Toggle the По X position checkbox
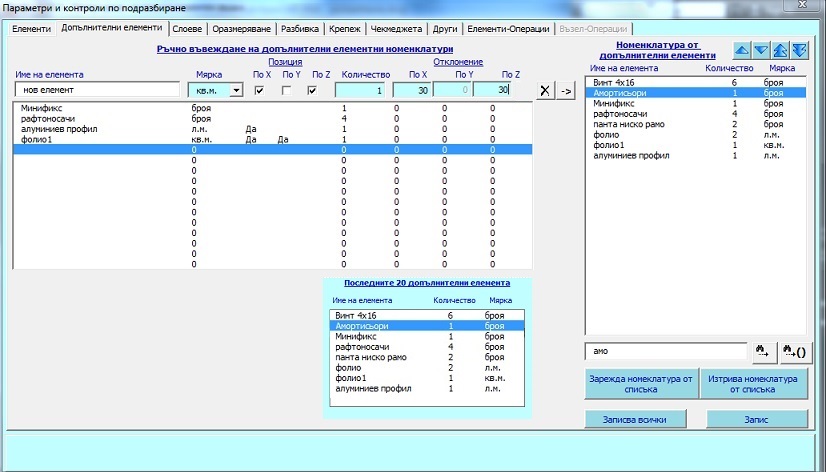 coord(259,91)
